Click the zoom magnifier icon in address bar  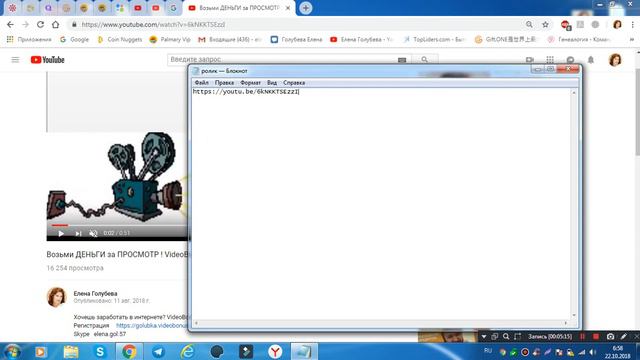(529, 24)
